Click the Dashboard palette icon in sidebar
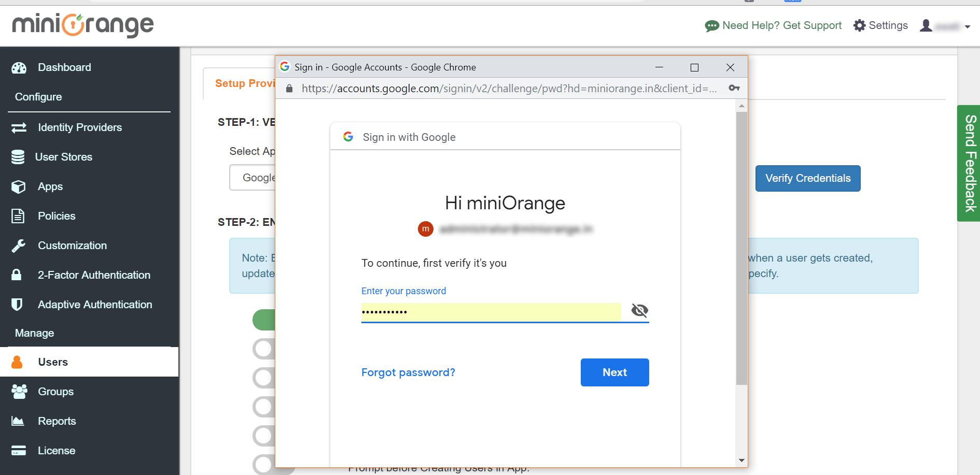980x475 pixels. (19, 68)
